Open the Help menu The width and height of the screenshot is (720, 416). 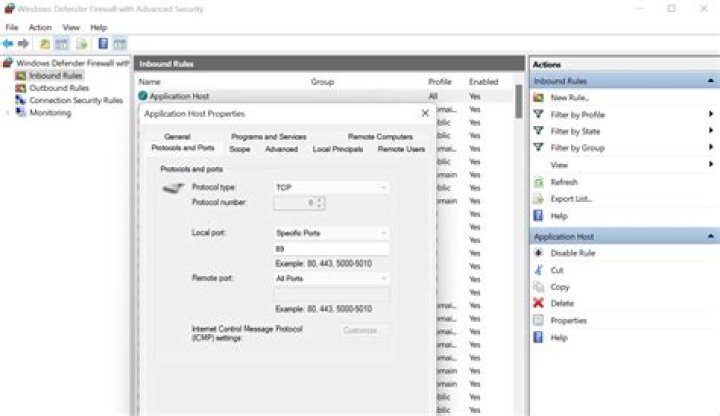tap(98, 27)
